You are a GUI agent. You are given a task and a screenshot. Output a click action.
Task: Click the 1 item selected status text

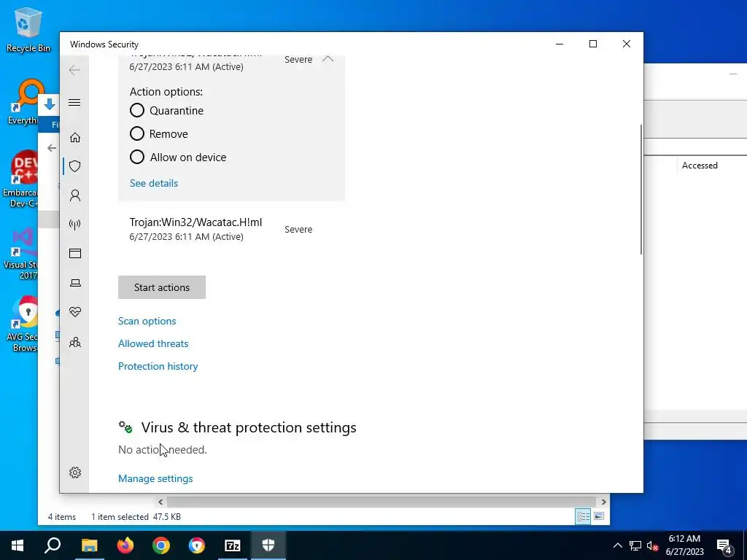click(120, 517)
